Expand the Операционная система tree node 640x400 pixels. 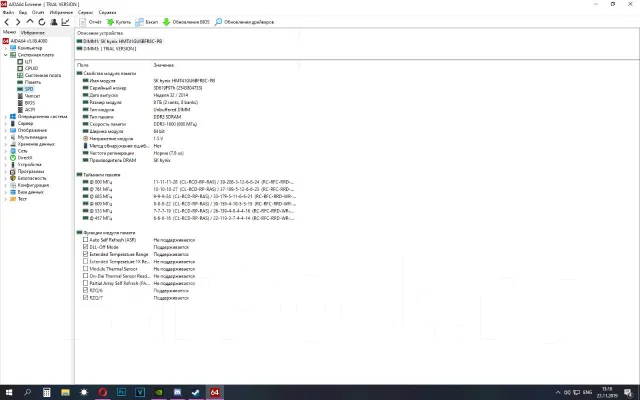click(5, 117)
